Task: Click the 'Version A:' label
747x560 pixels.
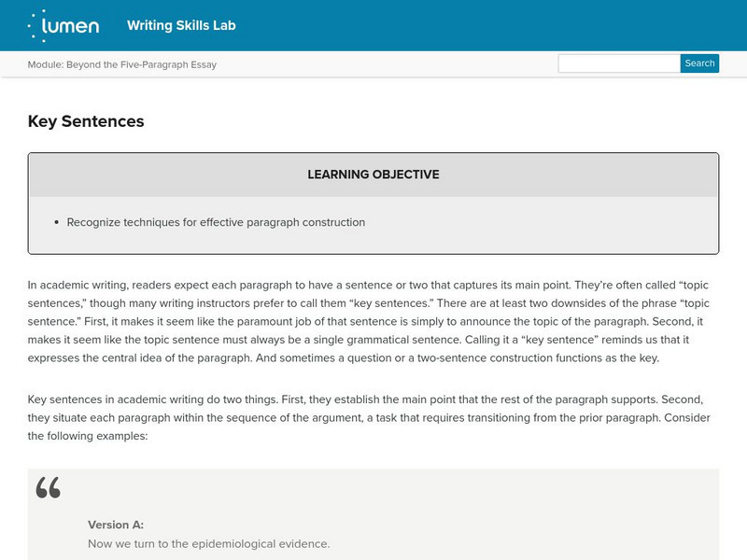Action: (x=116, y=525)
